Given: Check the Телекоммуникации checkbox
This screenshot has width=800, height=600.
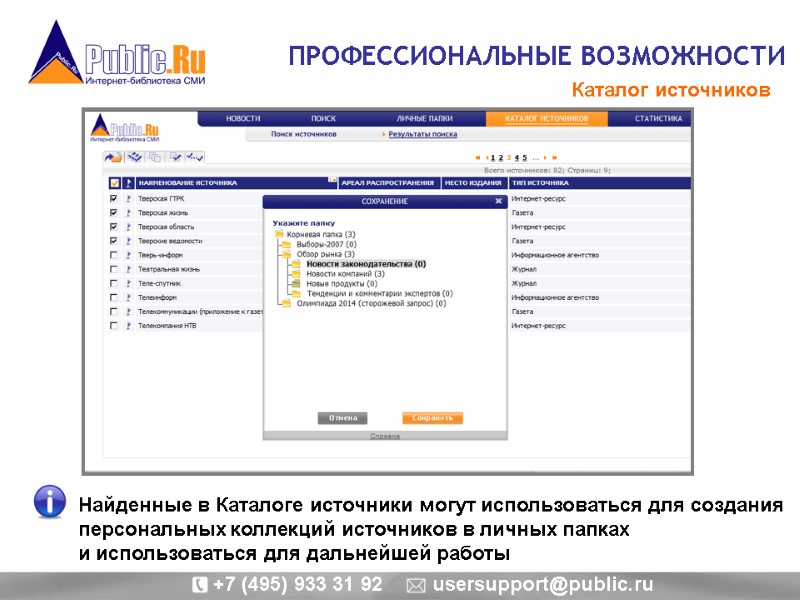Looking at the screenshot, I should point(114,311).
